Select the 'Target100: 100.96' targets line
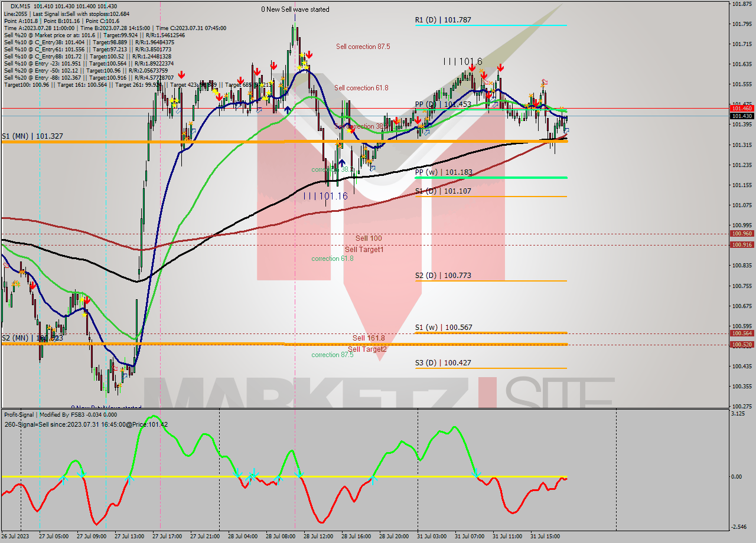756x543 pixels. (x=138, y=84)
